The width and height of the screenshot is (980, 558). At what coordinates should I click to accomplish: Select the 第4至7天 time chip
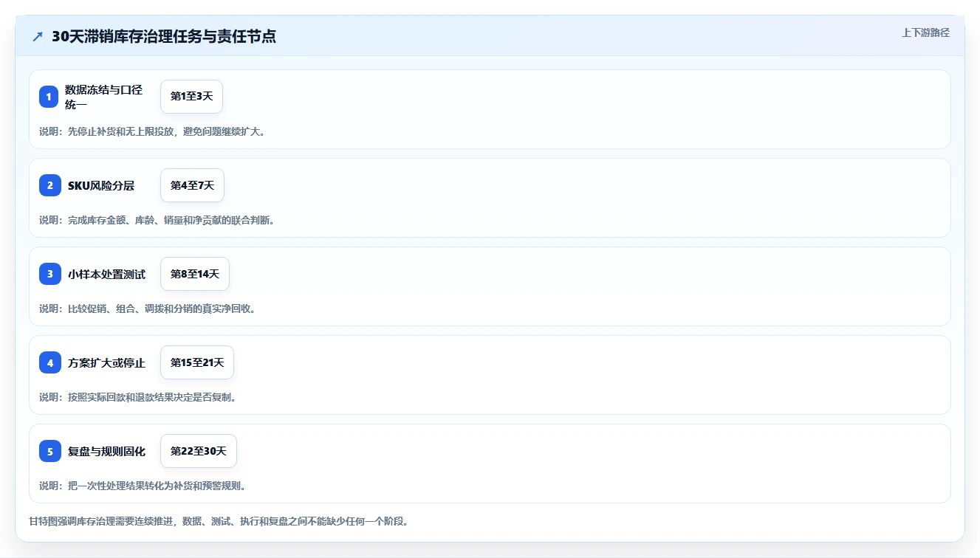click(192, 185)
